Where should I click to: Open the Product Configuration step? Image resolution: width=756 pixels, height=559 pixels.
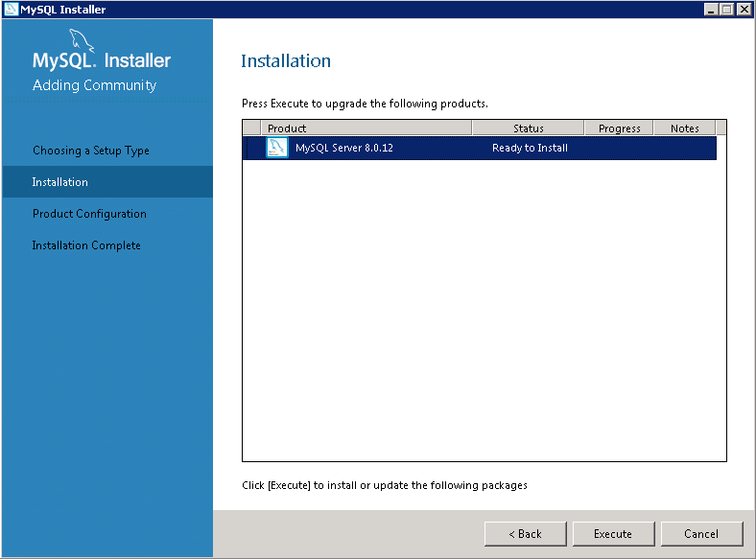[89, 214]
